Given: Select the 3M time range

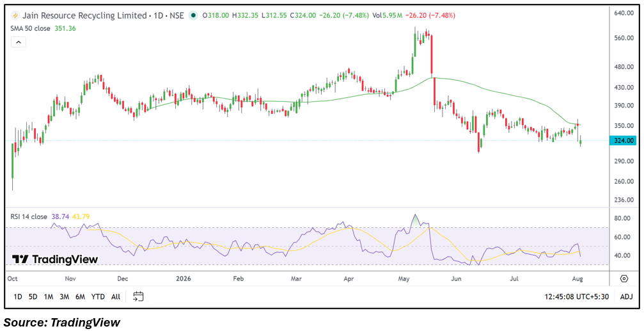Looking at the screenshot, I should tap(64, 296).
